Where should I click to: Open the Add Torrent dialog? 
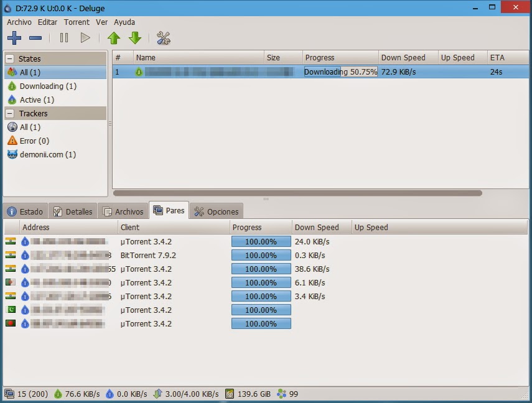click(x=14, y=38)
